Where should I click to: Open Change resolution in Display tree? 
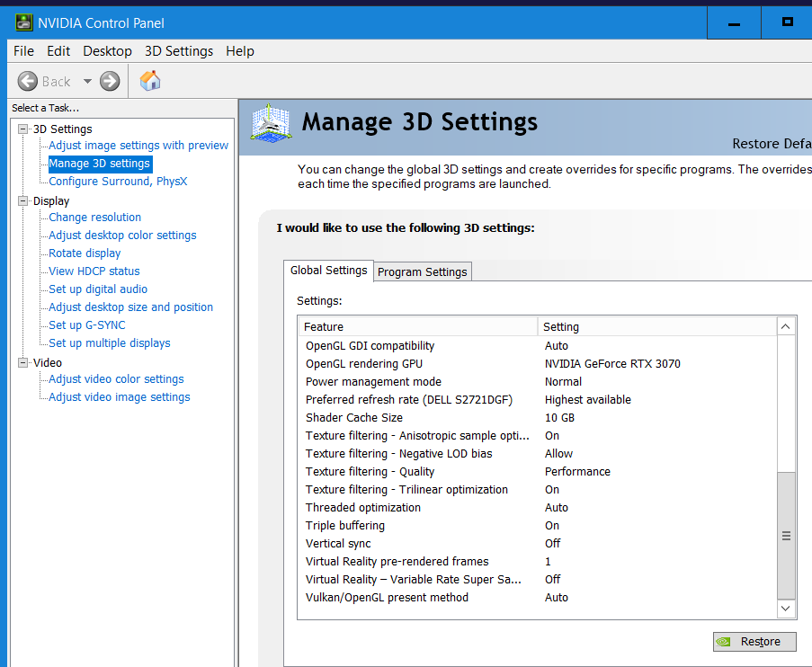tap(94, 217)
